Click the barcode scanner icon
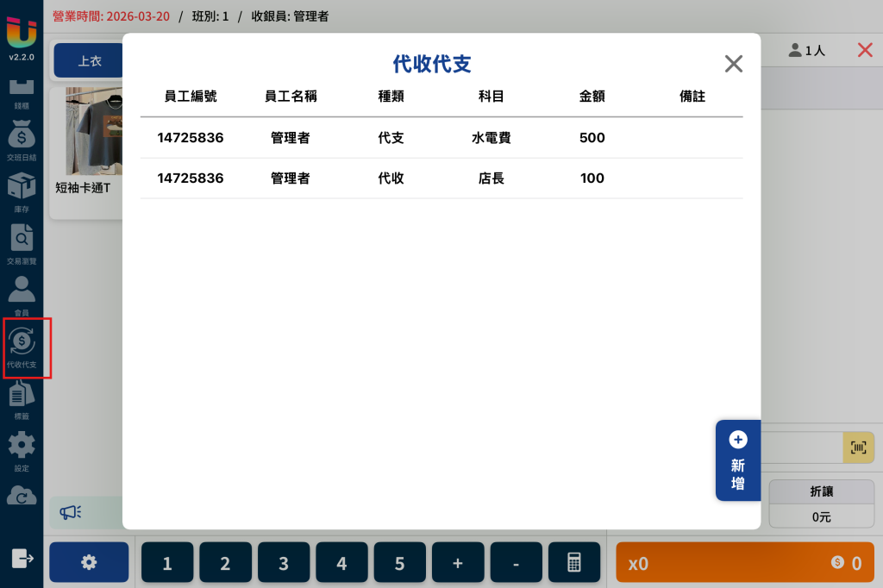Image resolution: width=883 pixels, height=588 pixels. click(x=858, y=447)
